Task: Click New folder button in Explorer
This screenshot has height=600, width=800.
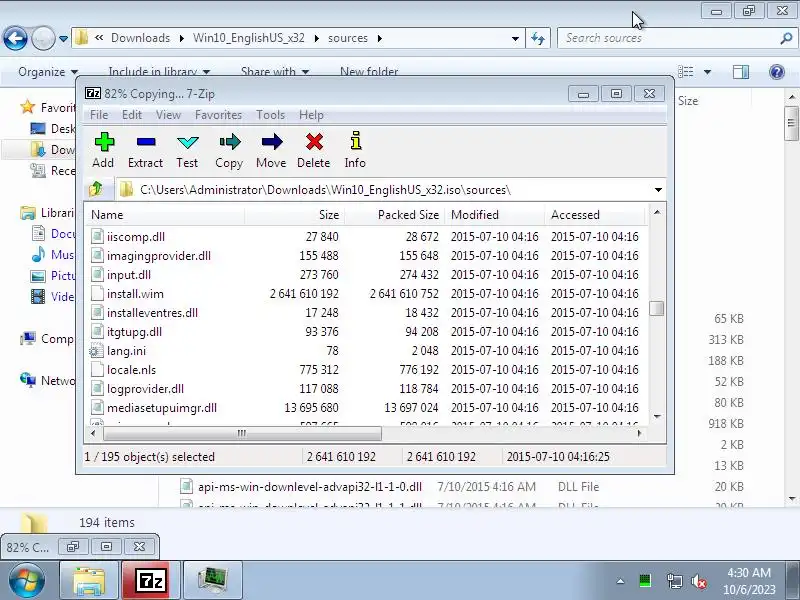Action: click(369, 72)
